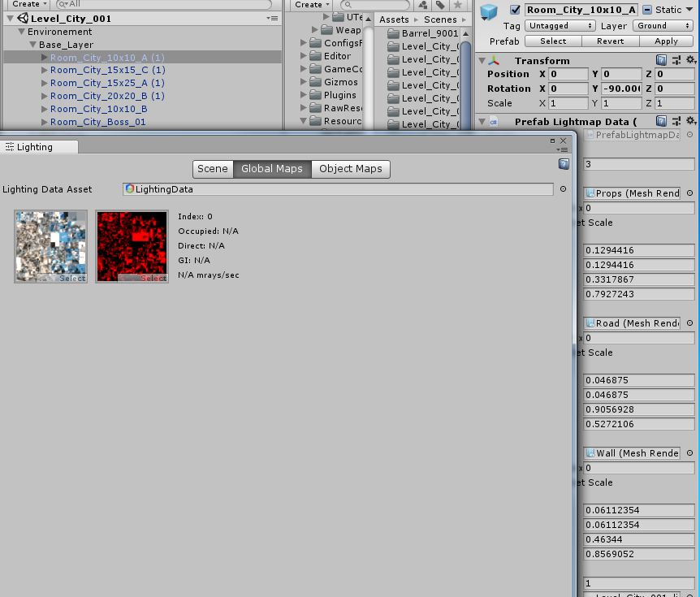This screenshot has width=700, height=597.
Task: Click Prefab Select button
Action: [553, 41]
